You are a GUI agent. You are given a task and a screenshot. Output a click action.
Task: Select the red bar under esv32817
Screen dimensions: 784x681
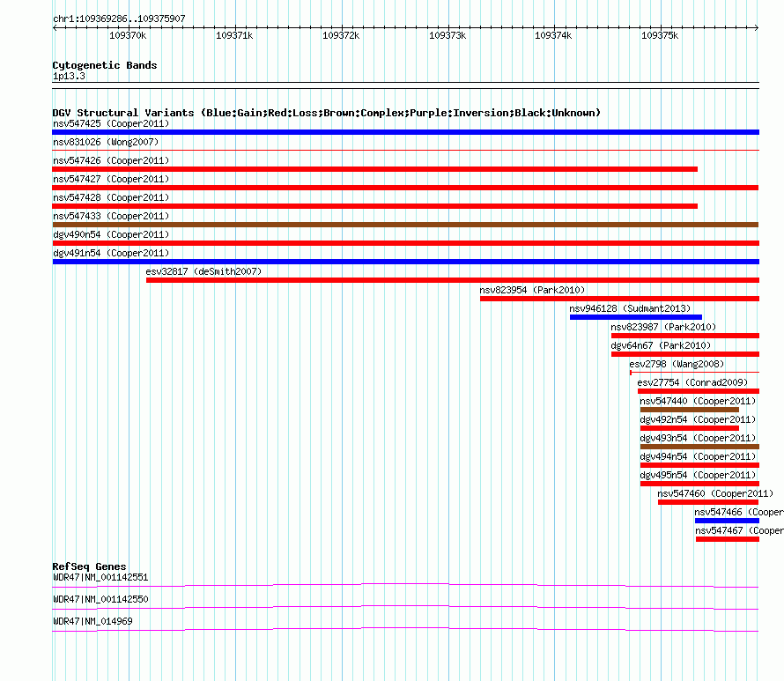pyautogui.click(x=453, y=280)
